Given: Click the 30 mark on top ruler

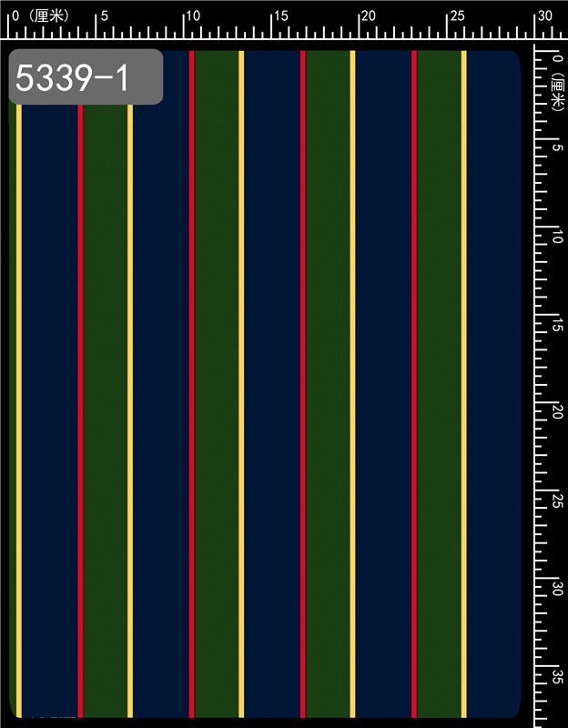Looking at the screenshot, I should point(544,15).
